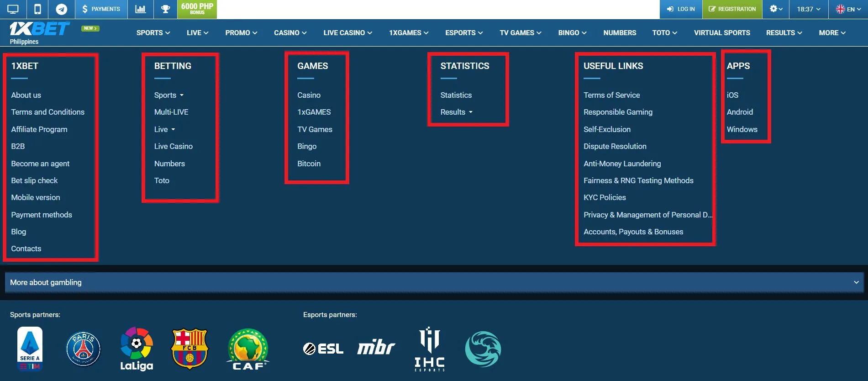Change language from EN
The height and width of the screenshot is (381, 868).
pos(848,9)
